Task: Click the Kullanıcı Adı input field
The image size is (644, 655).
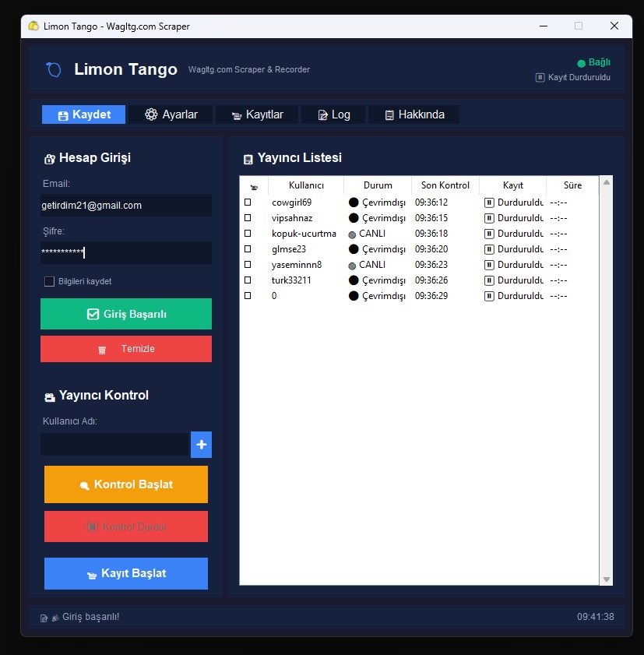Action: click(114, 445)
